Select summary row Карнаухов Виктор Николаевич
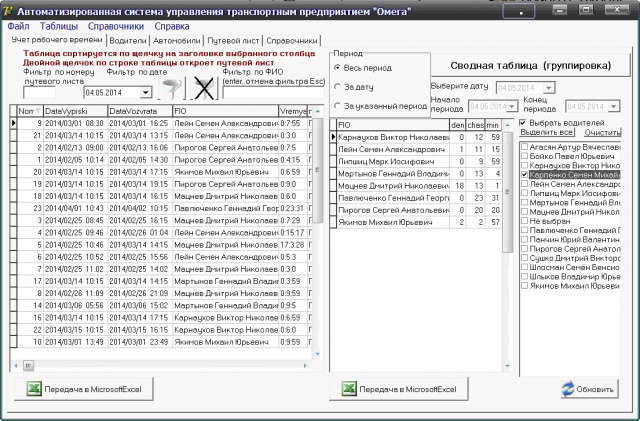This screenshot has width=640, height=421. [x=416, y=137]
